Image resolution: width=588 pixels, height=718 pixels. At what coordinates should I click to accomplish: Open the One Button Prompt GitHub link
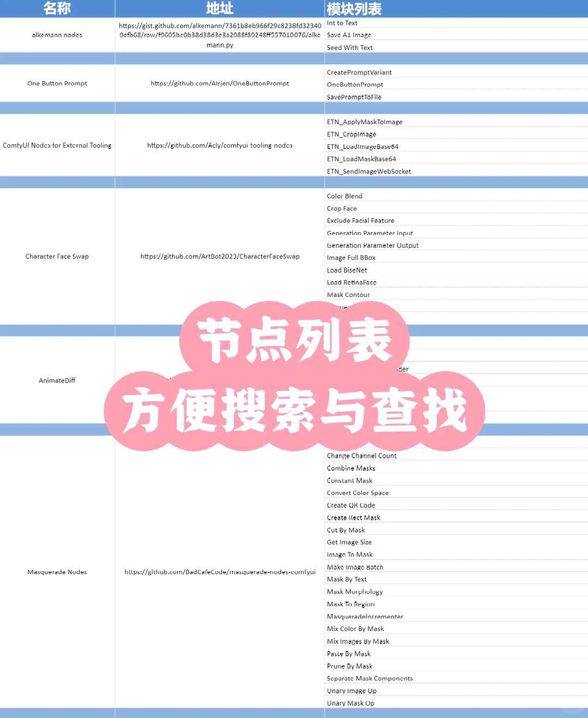[x=219, y=83]
